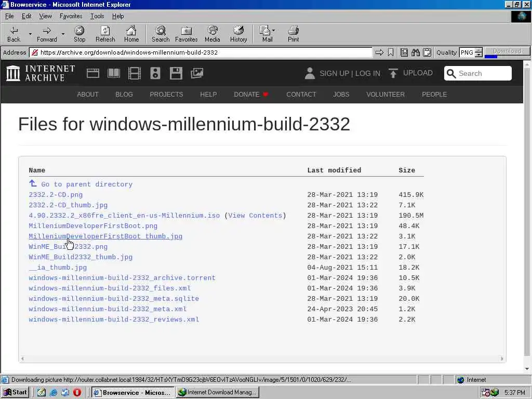The width and height of the screenshot is (532, 399).
Task: Go to the Home page
Action: (x=131, y=34)
